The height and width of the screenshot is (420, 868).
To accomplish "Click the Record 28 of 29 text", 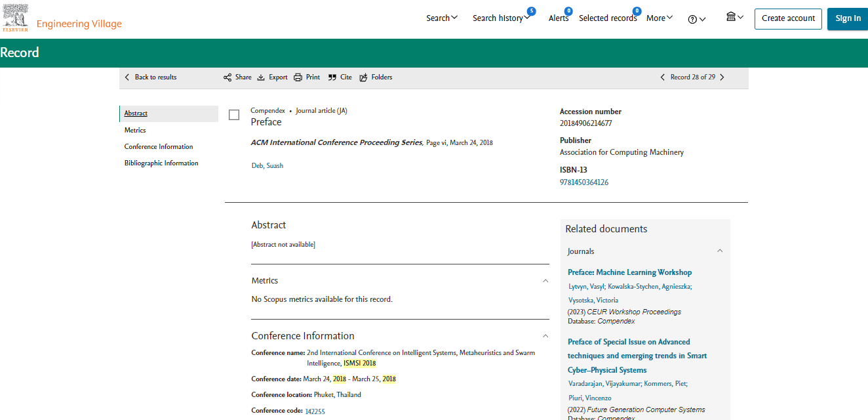I will [692, 77].
